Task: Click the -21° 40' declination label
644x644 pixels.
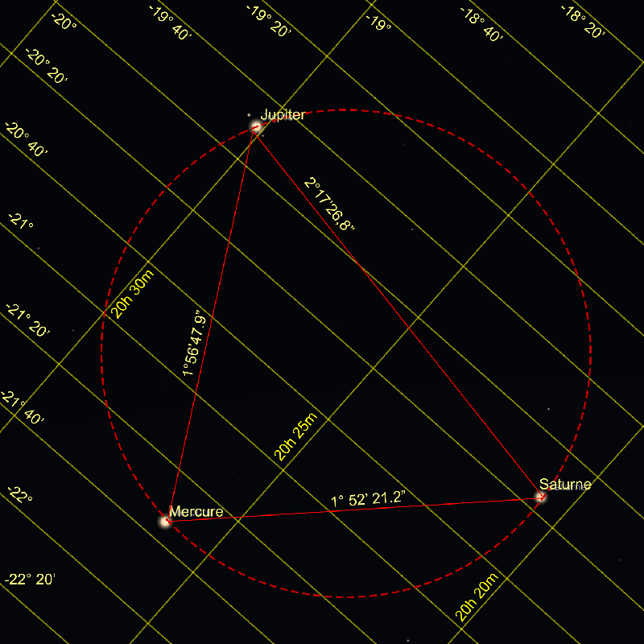Action: pos(23,408)
